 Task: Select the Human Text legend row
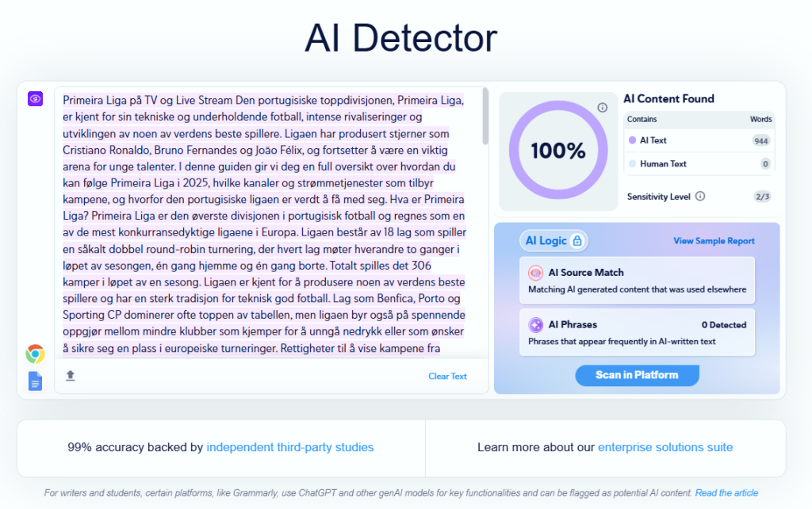pyautogui.click(x=698, y=164)
